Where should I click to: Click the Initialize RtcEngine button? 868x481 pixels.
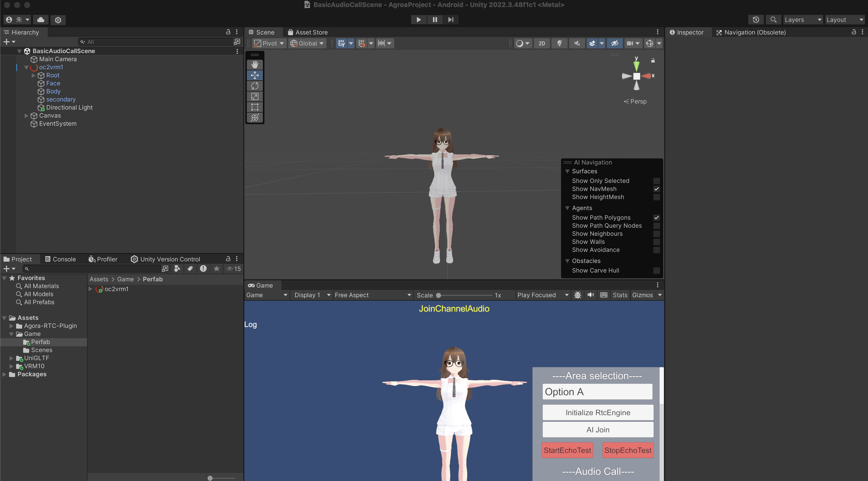coord(598,412)
